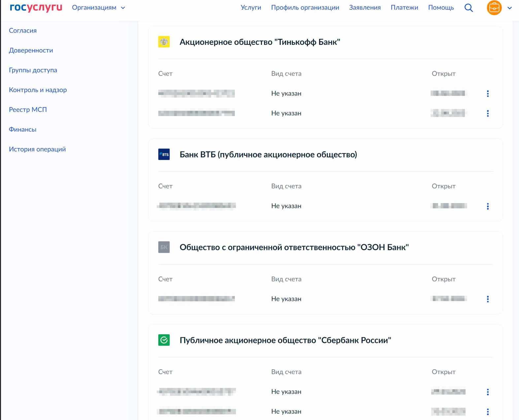Open Группы доступа in the sidebar
The height and width of the screenshot is (420, 519).
[x=33, y=70]
